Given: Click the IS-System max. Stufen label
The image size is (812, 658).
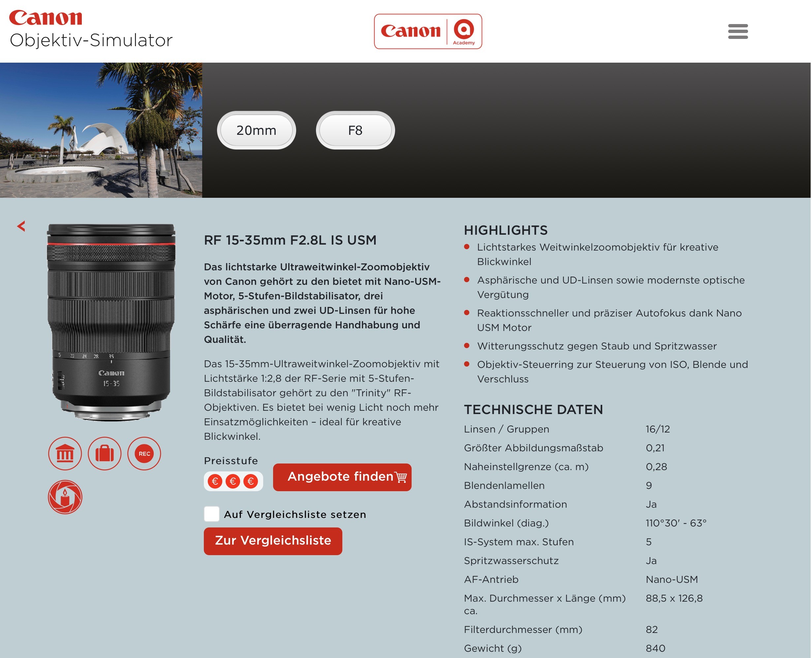Looking at the screenshot, I should pos(518,542).
